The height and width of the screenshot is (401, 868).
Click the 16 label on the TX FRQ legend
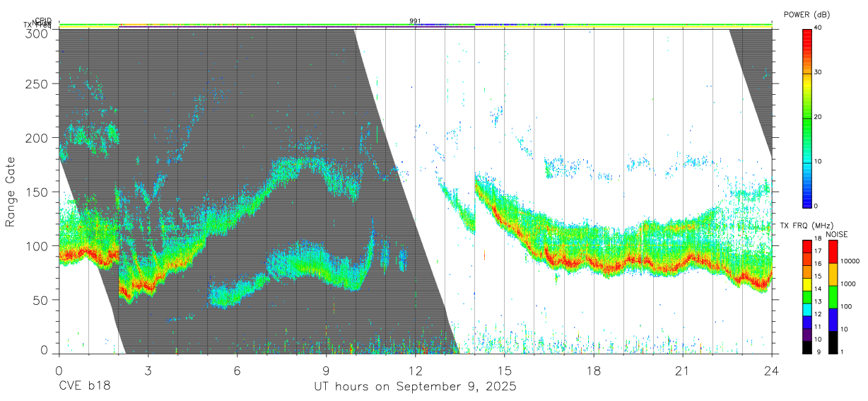click(819, 264)
